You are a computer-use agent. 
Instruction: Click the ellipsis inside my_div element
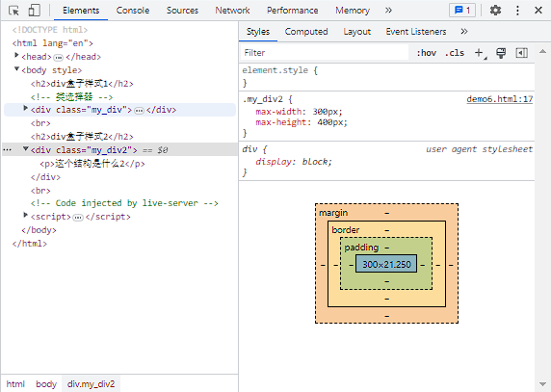pyautogui.click(x=139, y=111)
